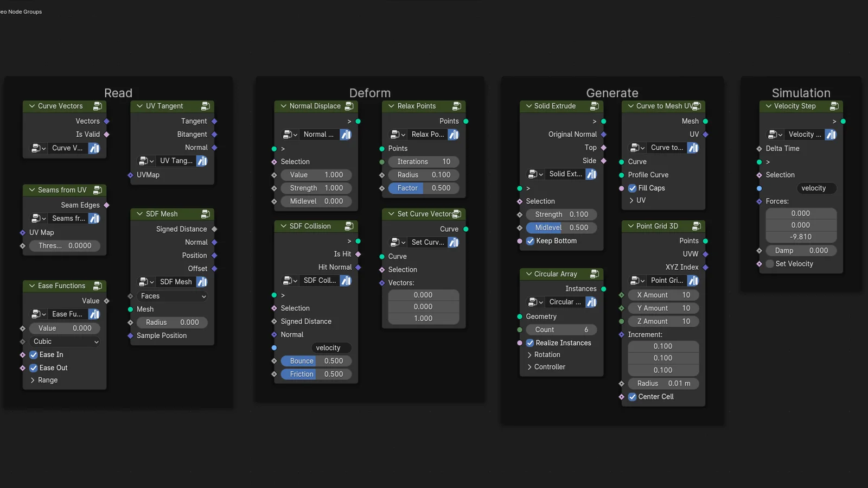The height and width of the screenshot is (488, 868).
Task: Enable the Set Velocity checkbox
Action: click(x=769, y=264)
